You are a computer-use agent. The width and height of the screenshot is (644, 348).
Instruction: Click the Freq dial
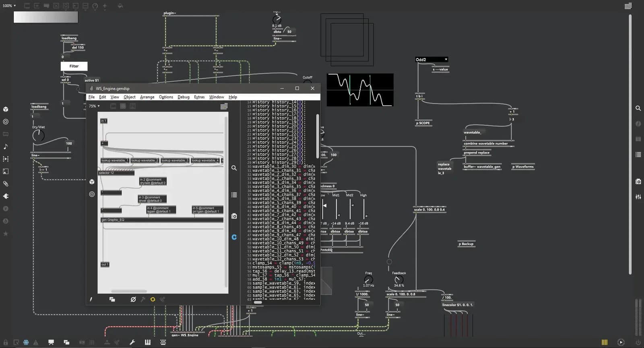point(368,280)
